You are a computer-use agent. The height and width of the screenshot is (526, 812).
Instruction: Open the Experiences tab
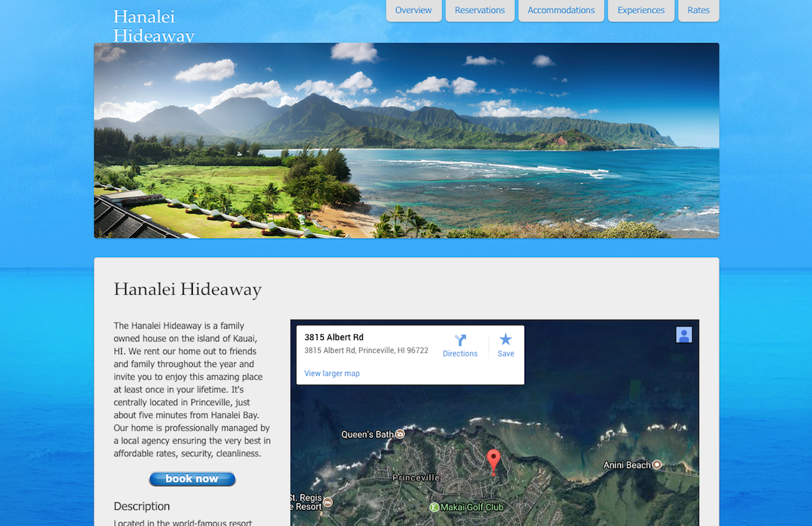pyautogui.click(x=641, y=10)
